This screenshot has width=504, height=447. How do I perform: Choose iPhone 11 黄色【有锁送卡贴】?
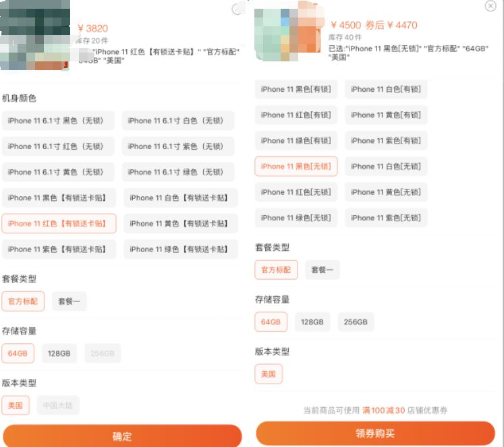[x=181, y=224]
